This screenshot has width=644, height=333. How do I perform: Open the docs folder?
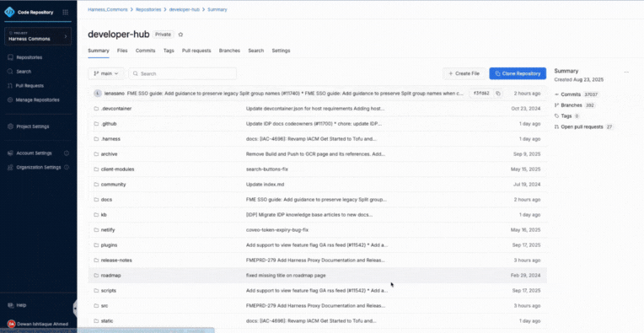[x=106, y=200]
